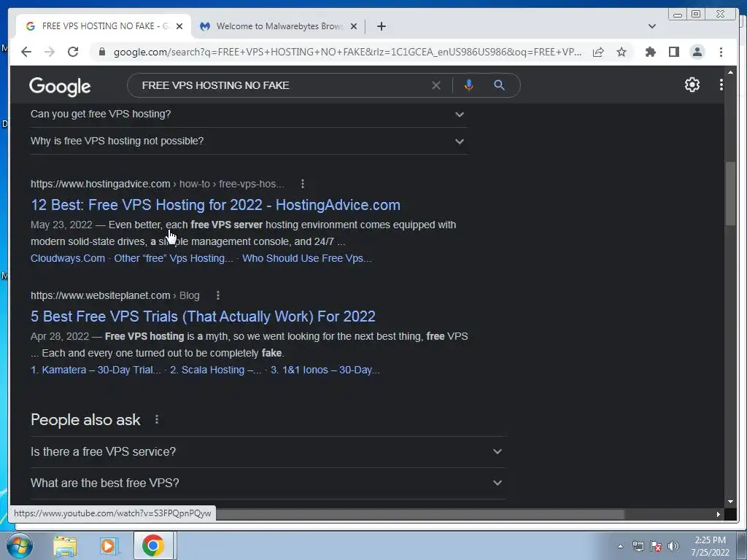This screenshot has width=747, height=560.
Task: Follow 'Who Should Use Free Vps...' sitelink
Action: coord(307,258)
